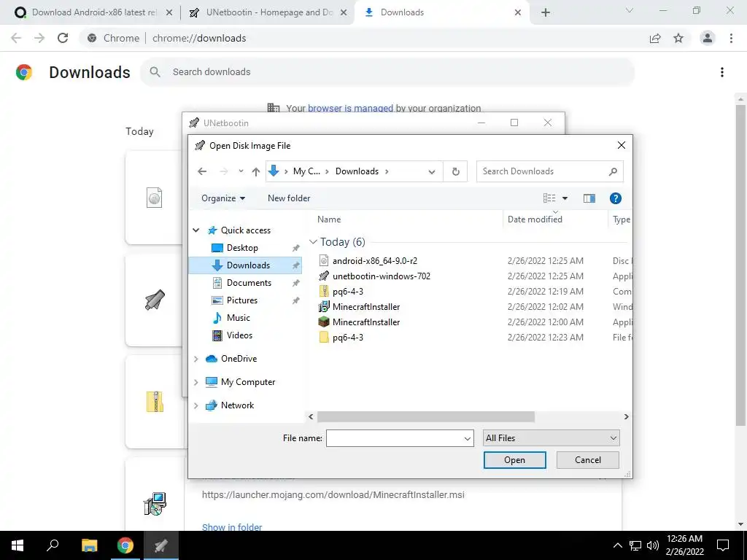The height and width of the screenshot is (560, 747).
Task: Click the Chrome page vertical scrollbar
Action: click(740, 264)
